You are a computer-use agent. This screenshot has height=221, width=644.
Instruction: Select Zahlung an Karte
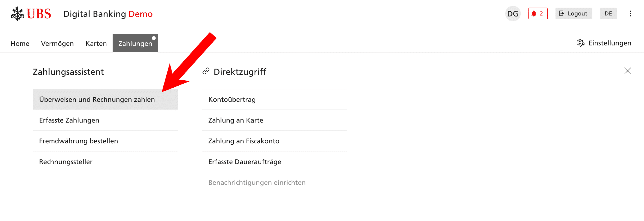click(274, 120)
